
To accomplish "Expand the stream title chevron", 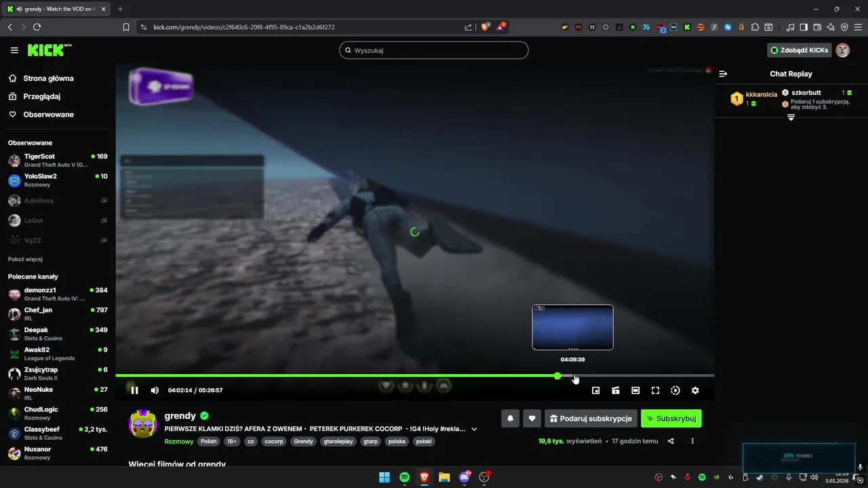I will [x=474, y=429].
